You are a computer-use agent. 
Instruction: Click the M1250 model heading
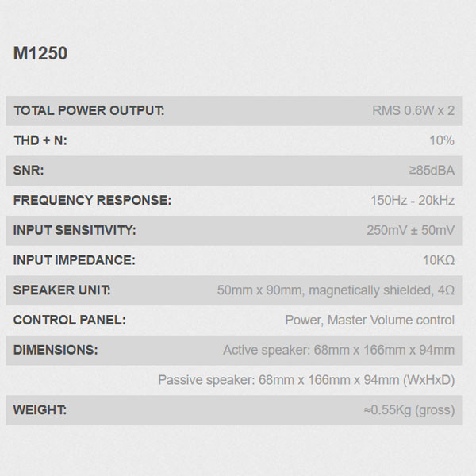(x=40, y=53)
